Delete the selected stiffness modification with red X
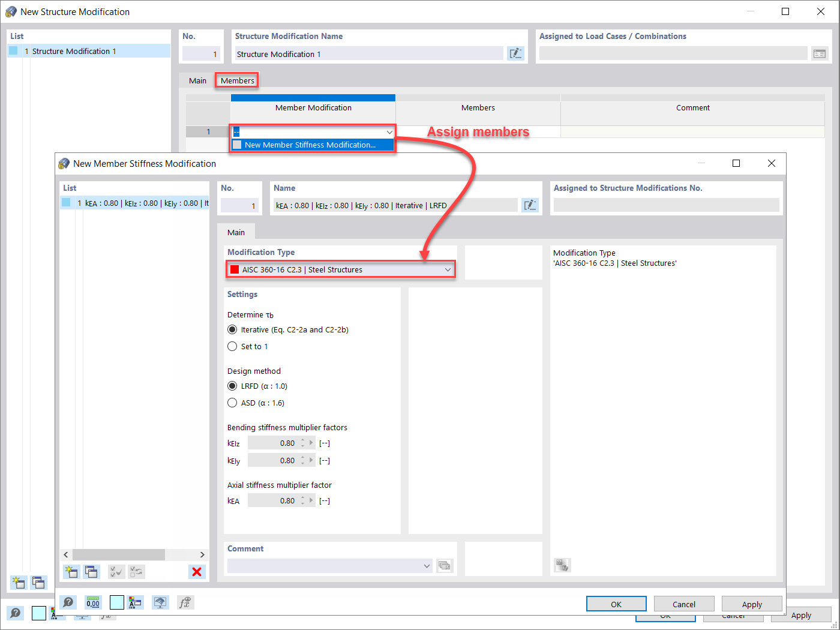Screen dimensions: 840x630 pos(197,572)
